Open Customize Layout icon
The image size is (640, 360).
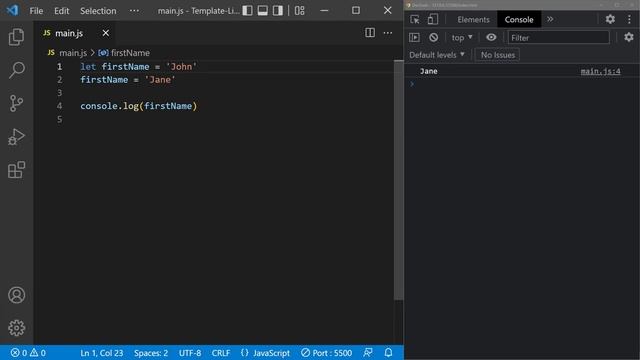[300, 11]
